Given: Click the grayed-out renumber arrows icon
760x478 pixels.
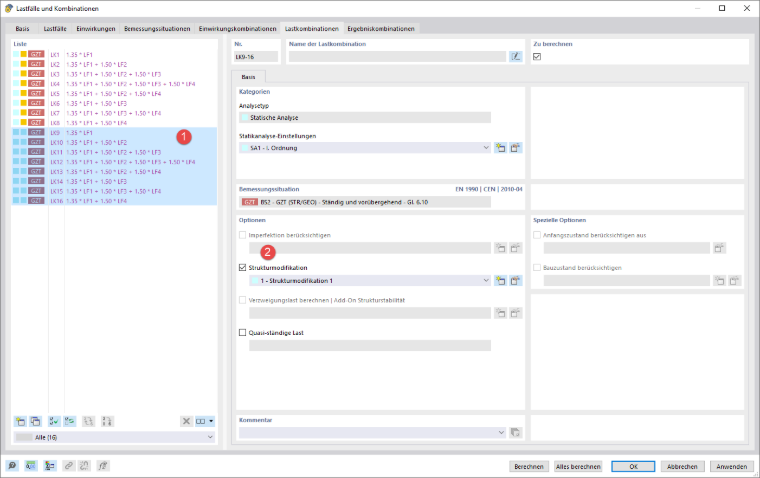Looking at the screenshot, I should click(x=88, y=421).
